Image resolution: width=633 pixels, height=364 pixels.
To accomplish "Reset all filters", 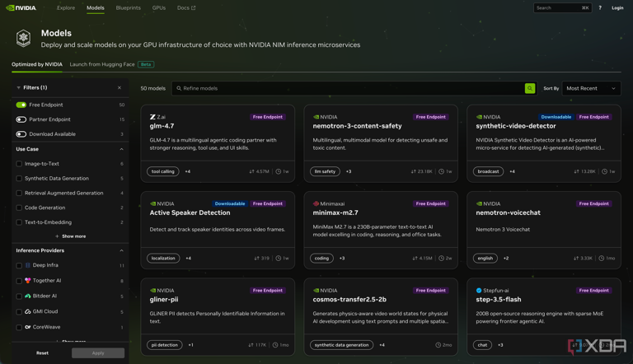I will [x=42, y=353].
